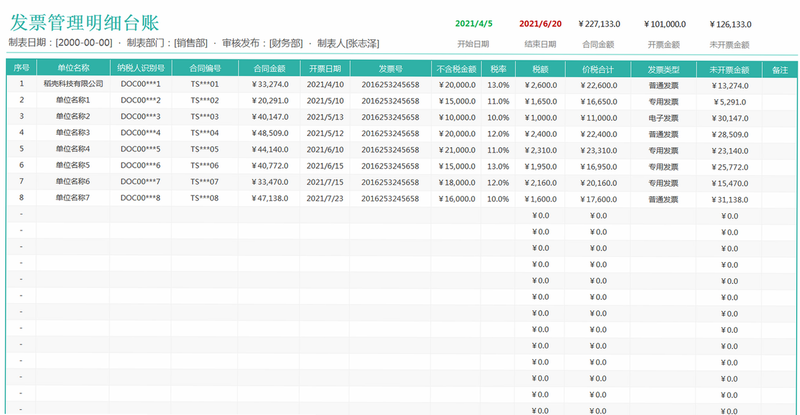Select contract number TS***07
The image size is (800, 415).
coord(205,182)
